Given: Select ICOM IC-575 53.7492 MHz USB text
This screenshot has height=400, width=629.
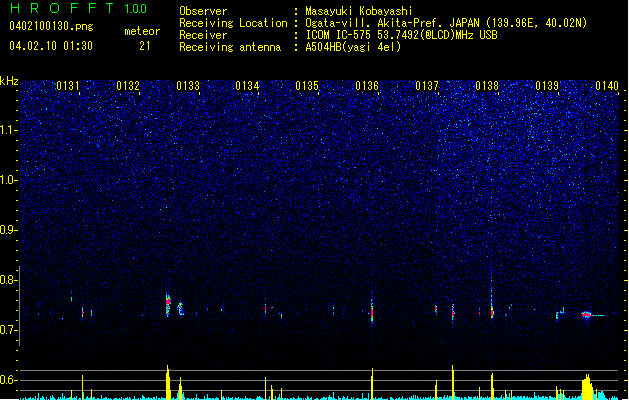Looking at the screenshot, I should [402, 35].
